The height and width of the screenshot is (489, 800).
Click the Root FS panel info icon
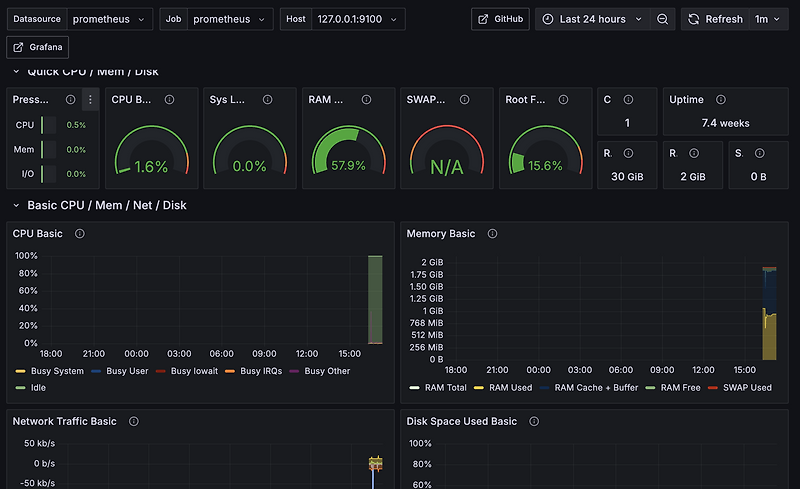(563, 100)
